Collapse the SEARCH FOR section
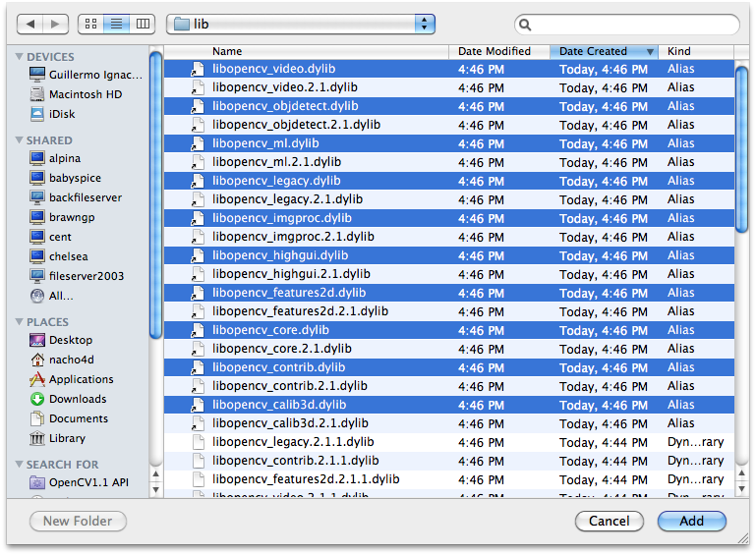The height and width of the screenshot is (555, 756). pyautogui.click(x=20, y=464)
